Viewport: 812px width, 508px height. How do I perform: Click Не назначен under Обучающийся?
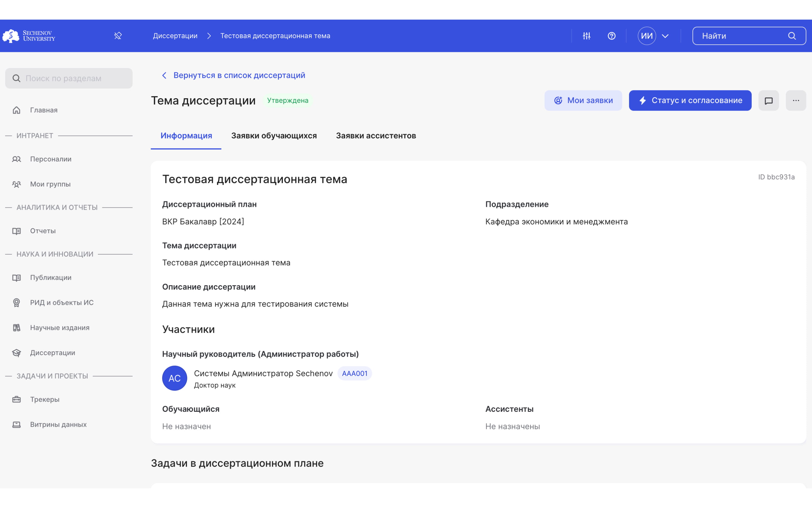(187, 426)
